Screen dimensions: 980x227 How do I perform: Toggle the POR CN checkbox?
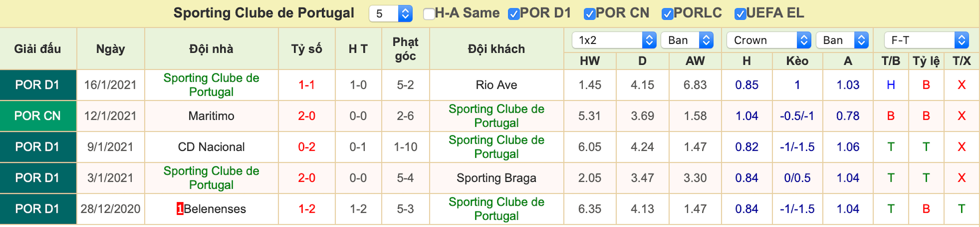pyautogui.click(x=589, y=14)
